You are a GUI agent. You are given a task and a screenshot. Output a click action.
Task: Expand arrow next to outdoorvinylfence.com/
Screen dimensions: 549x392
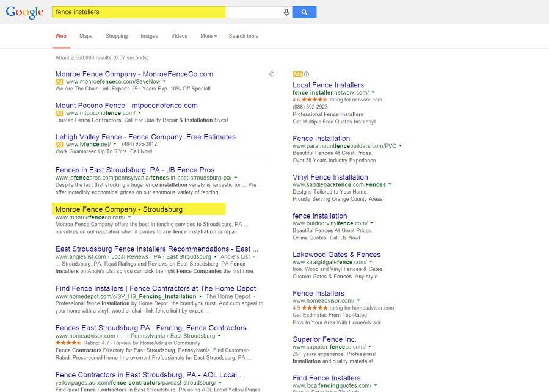pos(372,223)
